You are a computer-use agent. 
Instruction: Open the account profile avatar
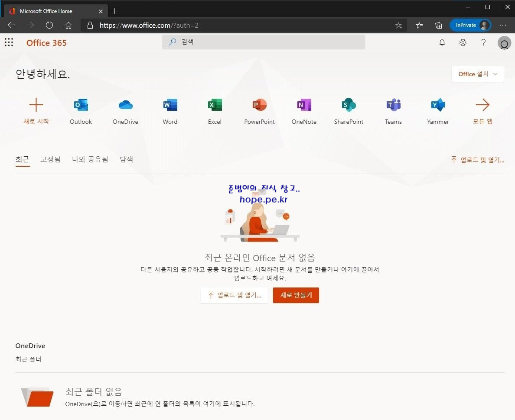pyautogui.click(x=504, y=43)
